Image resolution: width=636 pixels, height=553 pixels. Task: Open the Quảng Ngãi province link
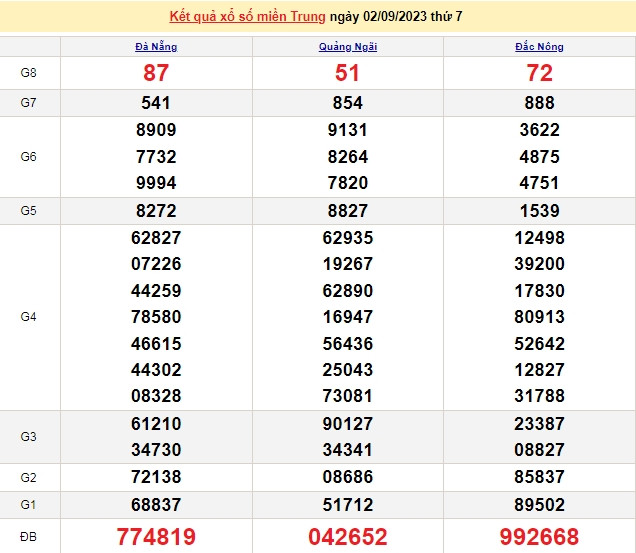[348, 46]
